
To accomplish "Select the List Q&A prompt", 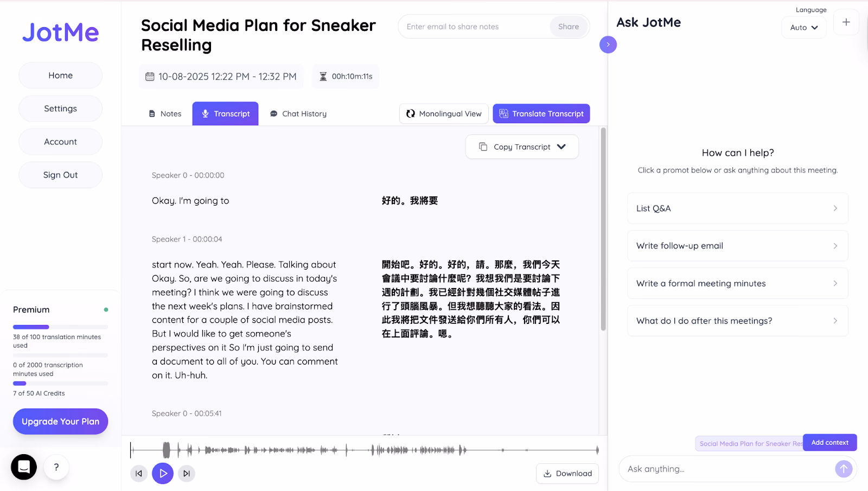I will (738, 208).
